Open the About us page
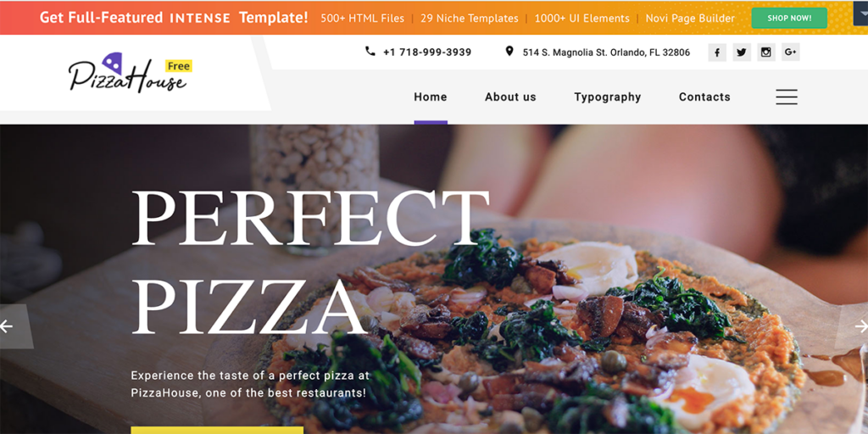The height and width of the screenshot is (434, 868). coord(510,97)
